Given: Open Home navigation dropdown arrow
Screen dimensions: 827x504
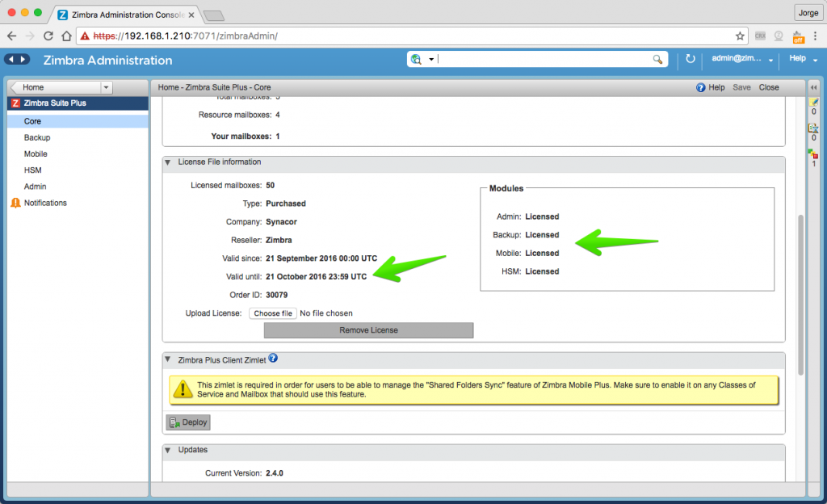Looking at the screenshot, I should [x=106, y=87].
